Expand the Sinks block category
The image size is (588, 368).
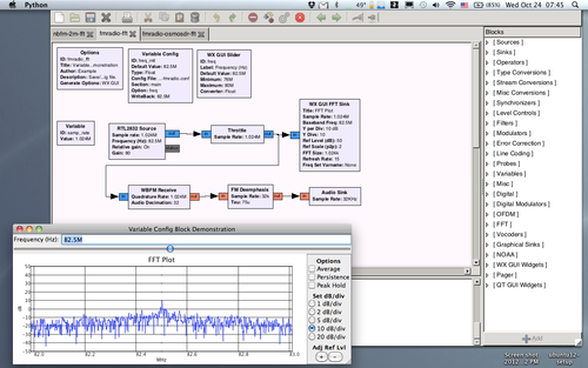(487, 53)
